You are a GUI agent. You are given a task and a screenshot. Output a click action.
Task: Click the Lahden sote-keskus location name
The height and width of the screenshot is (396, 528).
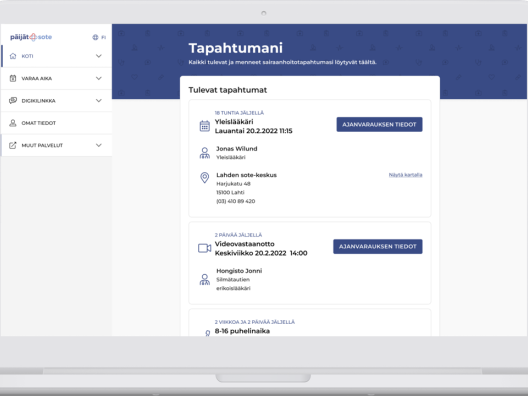246,175
